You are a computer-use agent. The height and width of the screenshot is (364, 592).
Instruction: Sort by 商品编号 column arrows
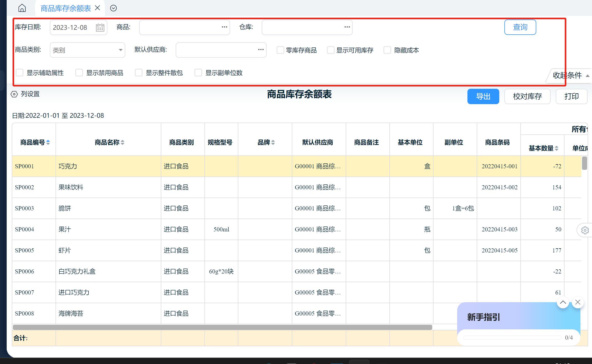(48, 142)
